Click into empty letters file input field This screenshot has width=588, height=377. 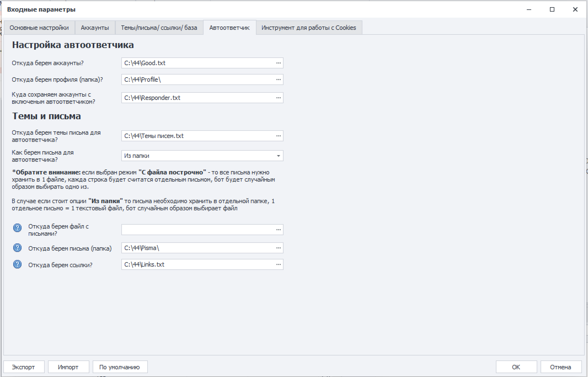pyautogui.click(x=197, y=230)
